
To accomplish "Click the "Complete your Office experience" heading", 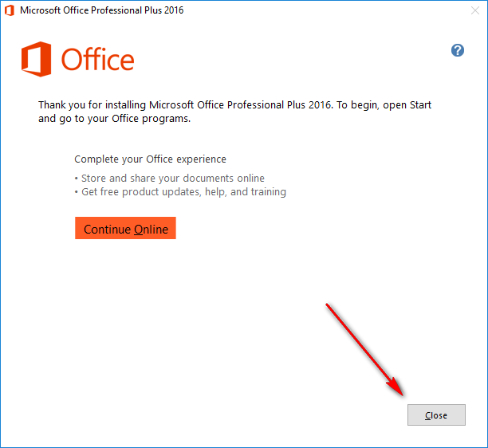I will [x=150, y=159].
